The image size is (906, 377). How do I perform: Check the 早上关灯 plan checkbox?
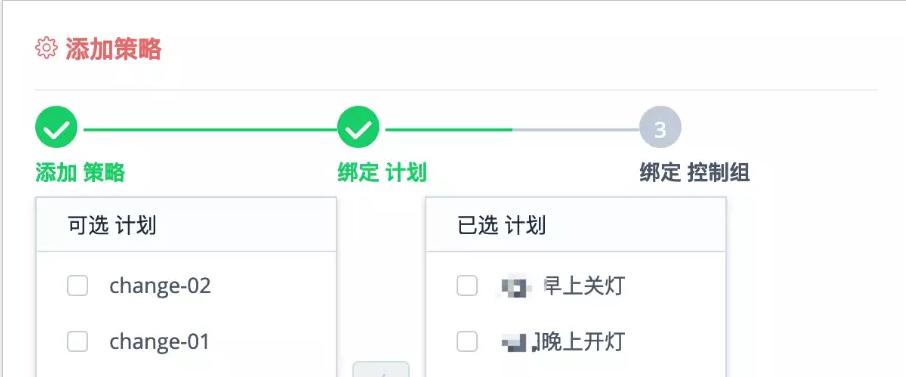click(x=467, y=286)
